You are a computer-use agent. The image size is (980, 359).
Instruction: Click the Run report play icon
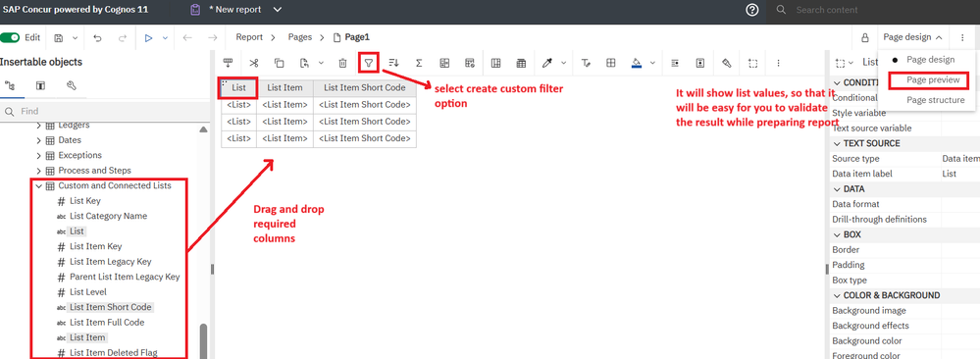pyautogui.click(x=149, y=37)
